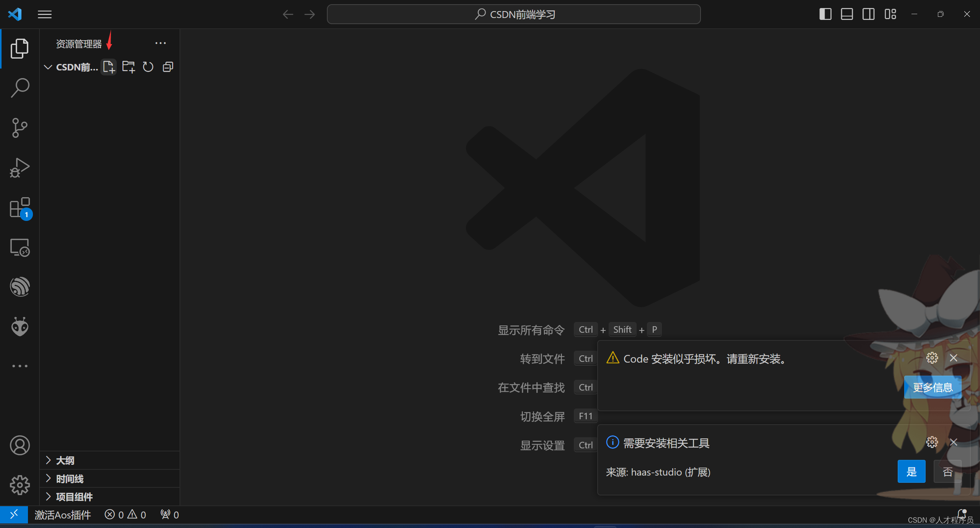Open the Run and Debug view
The image size is (980, 528).
(x=19, y=168)
